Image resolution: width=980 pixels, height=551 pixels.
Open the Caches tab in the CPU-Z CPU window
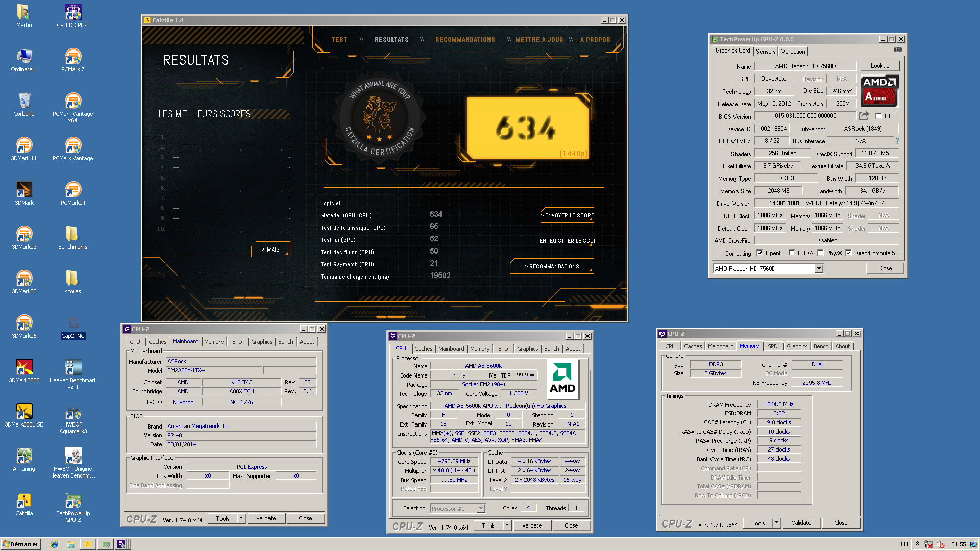(423, 349)
